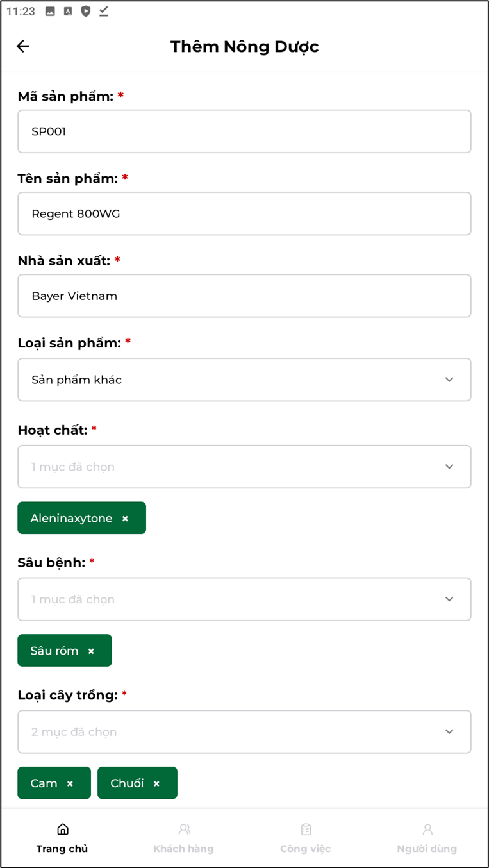Open the Trang chủ home icon
This screenshot has width=489, height=868.
click(63, 829)
